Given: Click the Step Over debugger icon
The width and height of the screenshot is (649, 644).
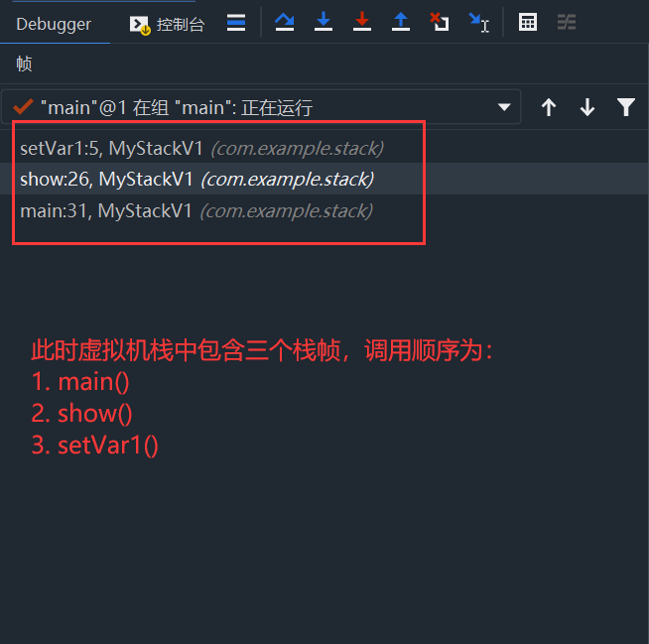Looking at the screenshot, I should [x=285, y=23].
